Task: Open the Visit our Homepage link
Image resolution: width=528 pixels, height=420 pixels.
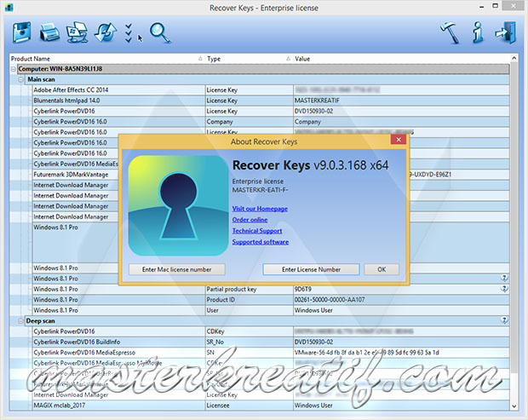Action: 260,209
